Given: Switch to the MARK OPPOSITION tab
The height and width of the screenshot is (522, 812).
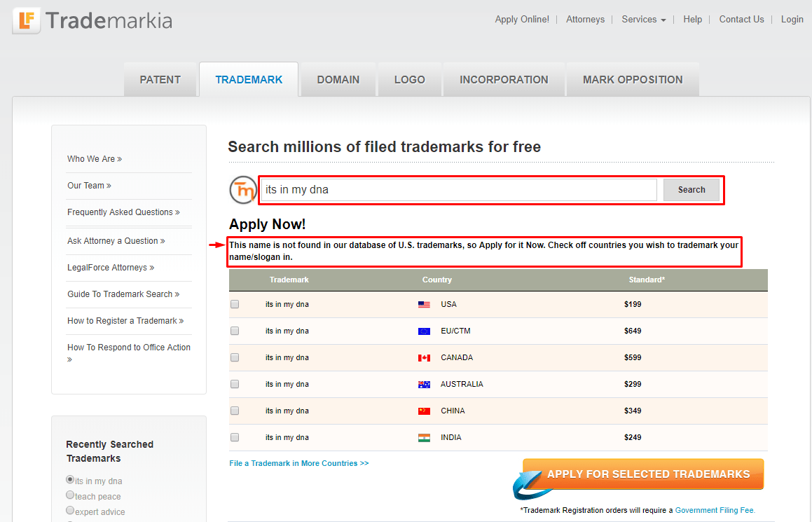Looking at the screenshot, I should click(633, 80).
